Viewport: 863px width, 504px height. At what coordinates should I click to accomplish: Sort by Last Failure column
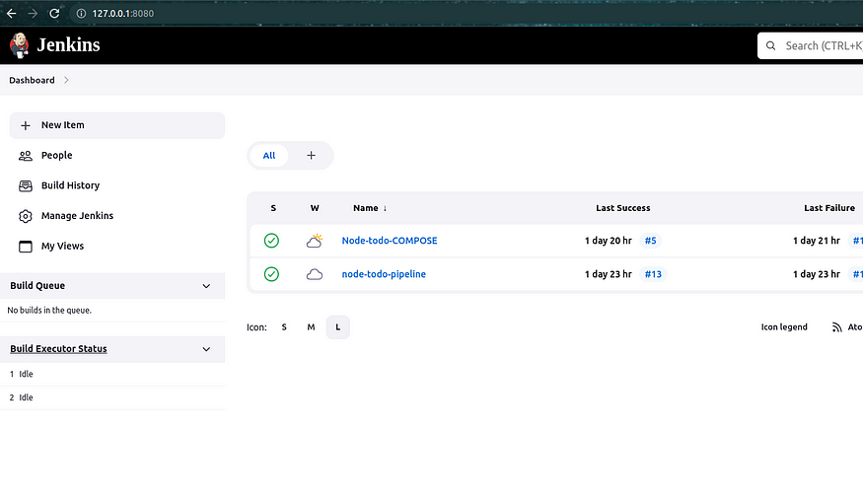click(829, 208)
